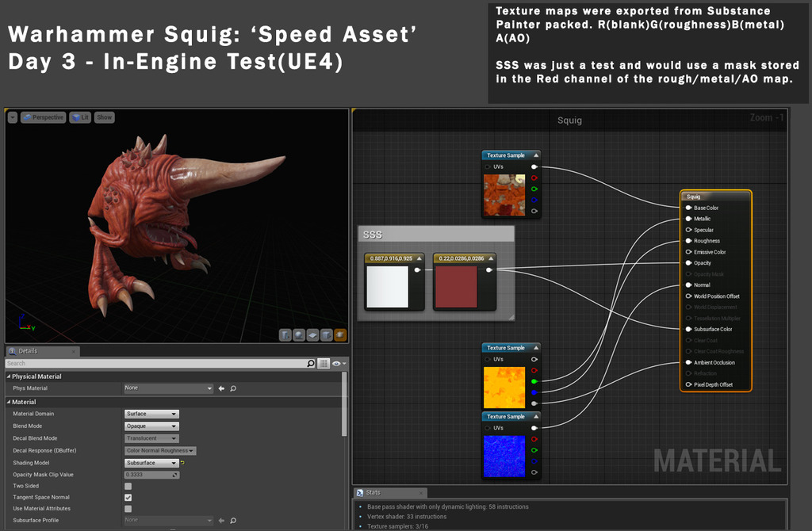Select the cube preview mesh icon
812x531 pixels.
(x=326, y=335)
